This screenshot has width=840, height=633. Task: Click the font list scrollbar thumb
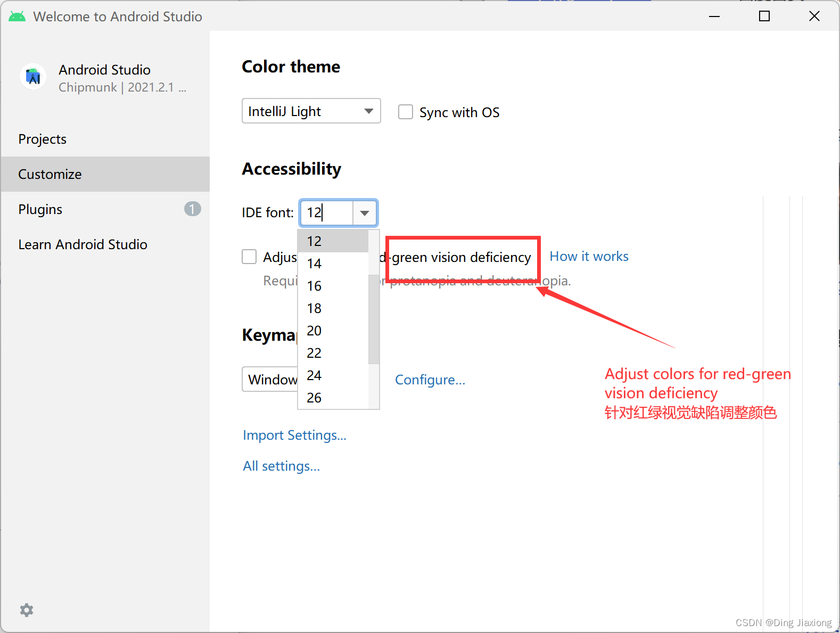(374, 319)
